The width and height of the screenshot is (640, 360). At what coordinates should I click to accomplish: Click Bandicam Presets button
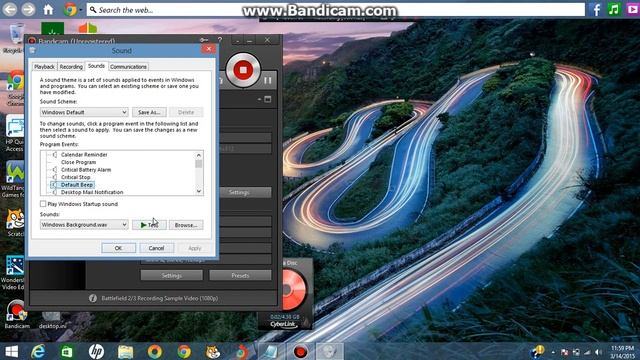coord(240,276)
